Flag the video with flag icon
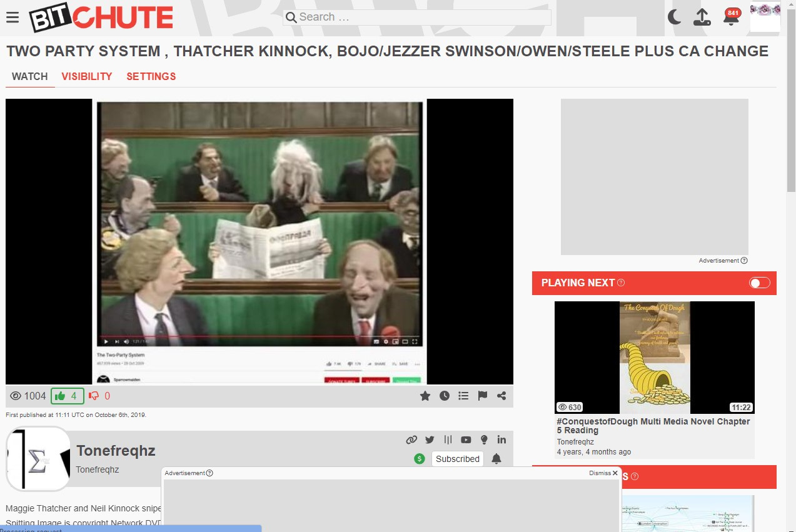Screen dimensions: 796x532 483,396
